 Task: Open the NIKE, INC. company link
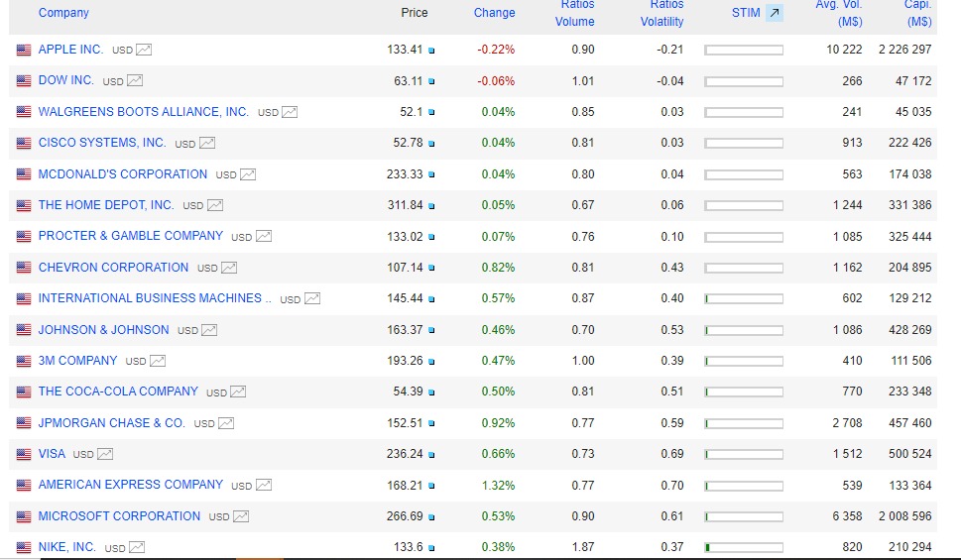tap(66, 546)
